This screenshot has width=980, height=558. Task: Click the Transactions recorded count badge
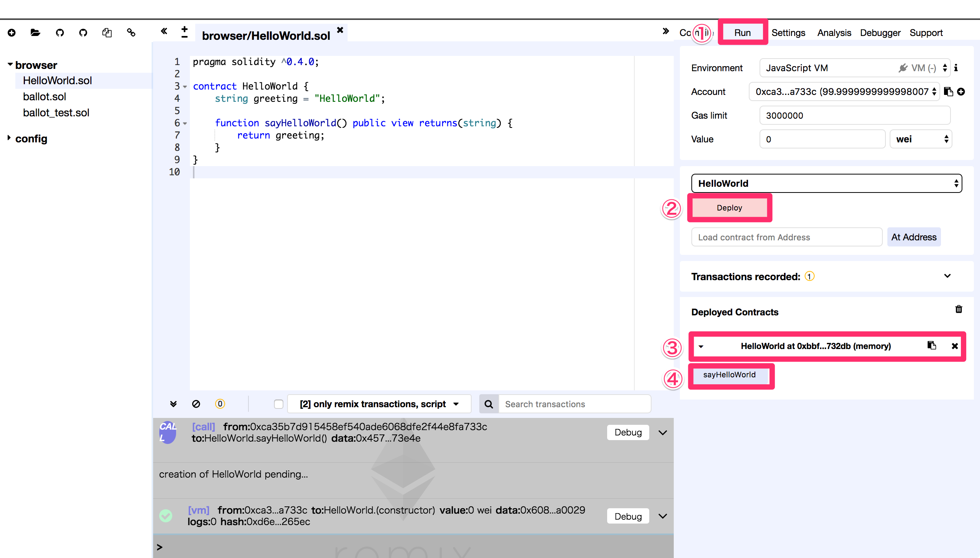(809, 276)
